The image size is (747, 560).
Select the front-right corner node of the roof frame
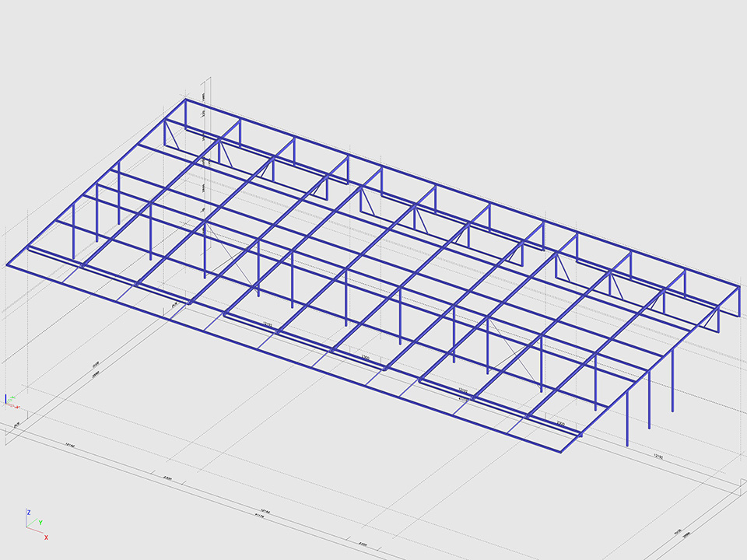[x=562, y=451]
